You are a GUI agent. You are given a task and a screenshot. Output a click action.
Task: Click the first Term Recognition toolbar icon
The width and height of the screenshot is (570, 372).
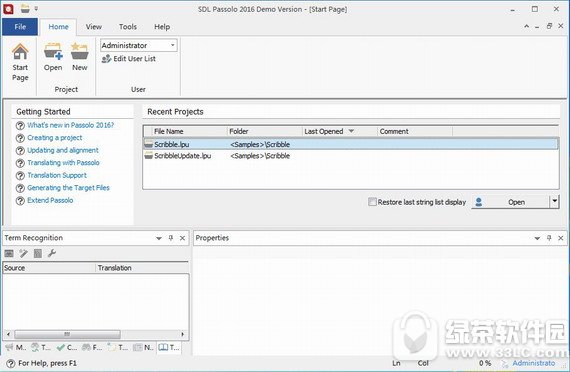(x=9, y=253)
